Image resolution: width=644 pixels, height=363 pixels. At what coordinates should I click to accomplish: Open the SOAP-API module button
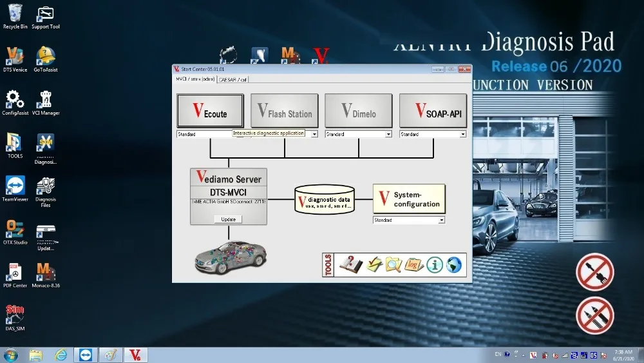click(433, 111)
